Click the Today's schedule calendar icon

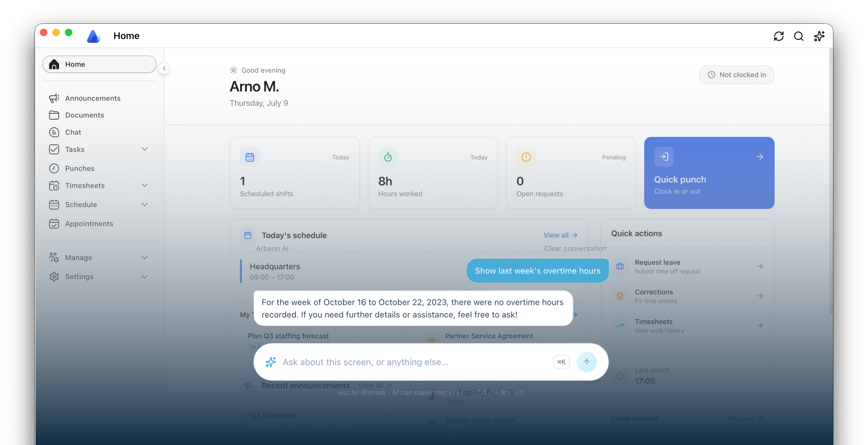point(248,235)
